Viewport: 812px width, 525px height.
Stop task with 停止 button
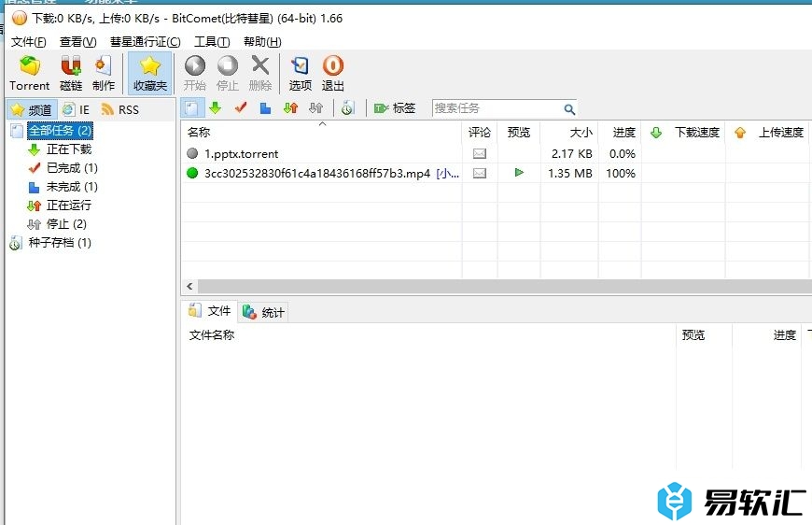point(228,74)
